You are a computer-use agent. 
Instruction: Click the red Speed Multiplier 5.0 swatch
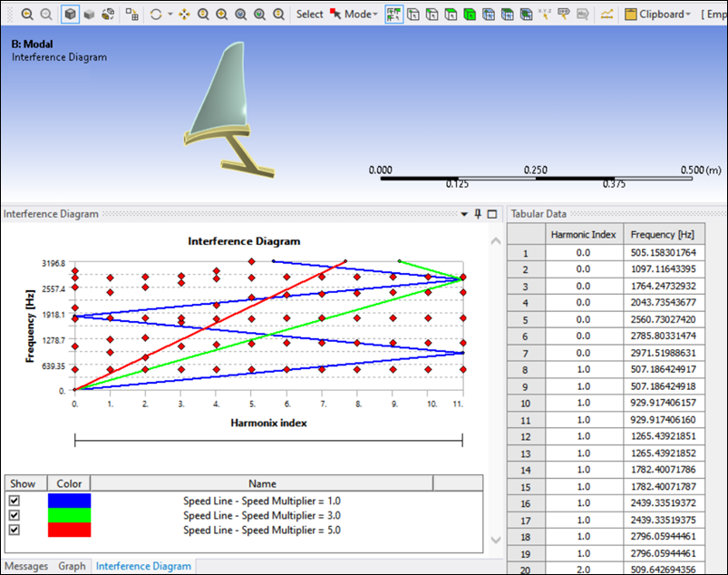click(69, 530)
